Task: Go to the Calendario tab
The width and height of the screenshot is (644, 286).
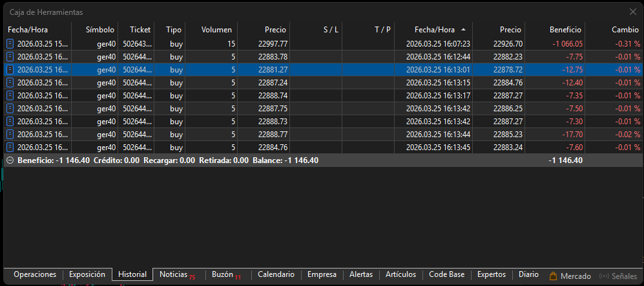Action: click(x=276, y=274)
